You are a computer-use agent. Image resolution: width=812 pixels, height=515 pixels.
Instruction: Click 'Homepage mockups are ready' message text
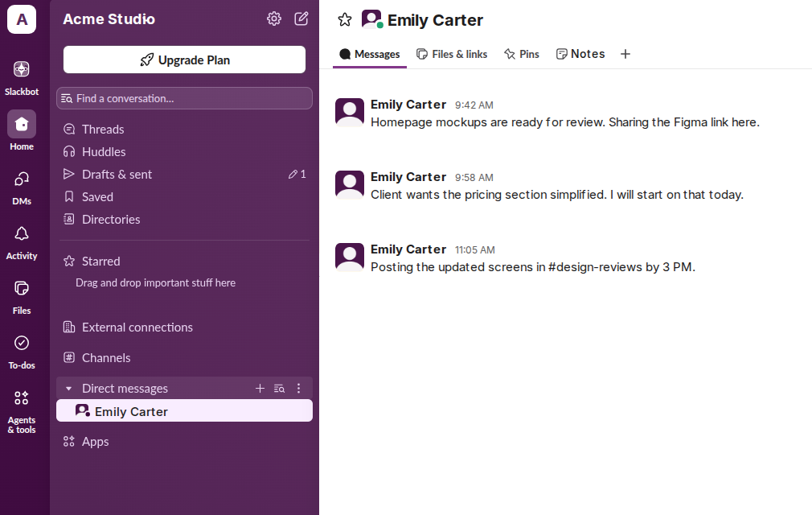coord(565,122)
